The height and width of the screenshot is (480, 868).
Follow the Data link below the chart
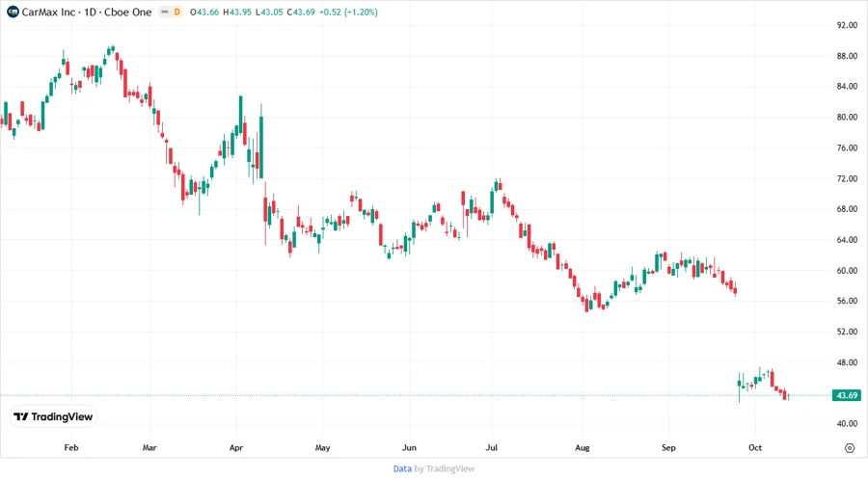[x=402, y=468]
